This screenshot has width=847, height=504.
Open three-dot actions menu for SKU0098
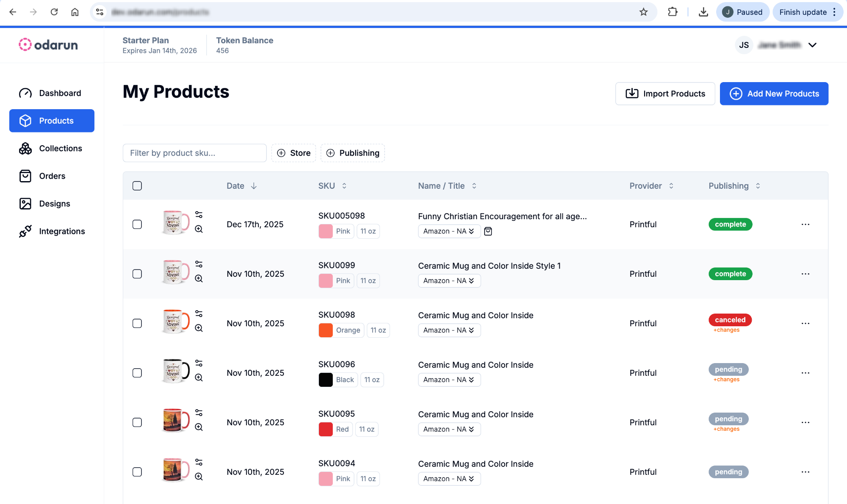coord(805,323)
